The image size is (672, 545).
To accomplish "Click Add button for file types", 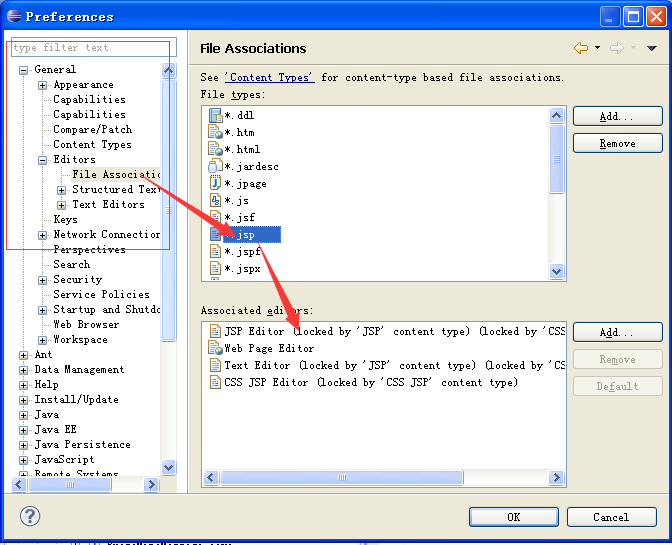I will tap(617, 117).
